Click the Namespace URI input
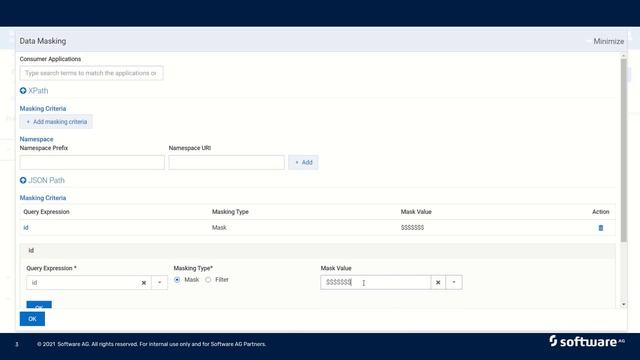The width and height of the screenshot is (640, 360). click(x=227, y=162)
